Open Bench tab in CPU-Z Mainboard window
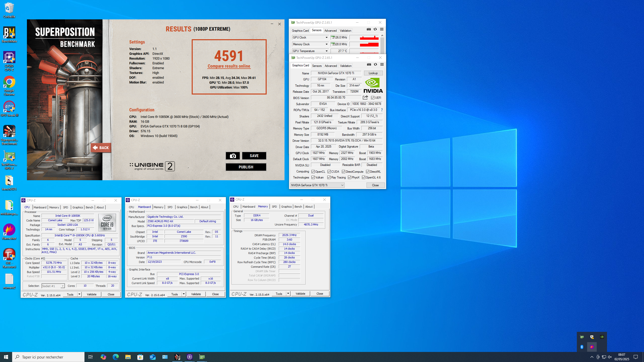644x362 pixels. click(194, 207)
